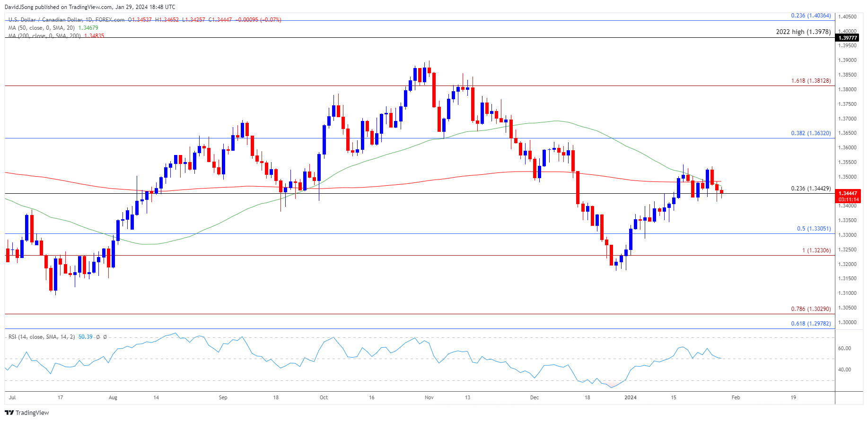Image resolution: width=868 pixels, height=421 pixels.
Task: Click the RSI value 50.39
Action: point(86,337)
